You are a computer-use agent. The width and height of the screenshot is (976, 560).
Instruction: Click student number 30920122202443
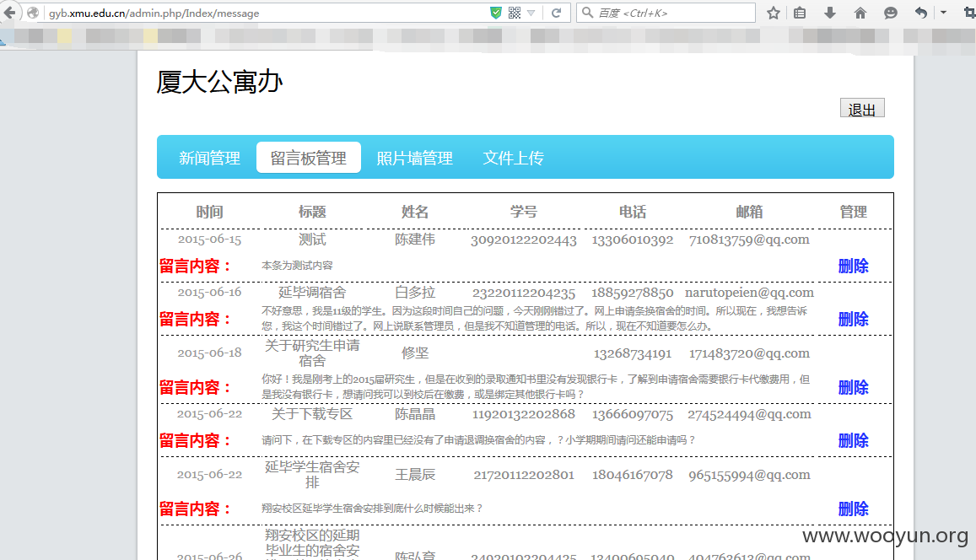pyautogui.click(x=524, y=240)
